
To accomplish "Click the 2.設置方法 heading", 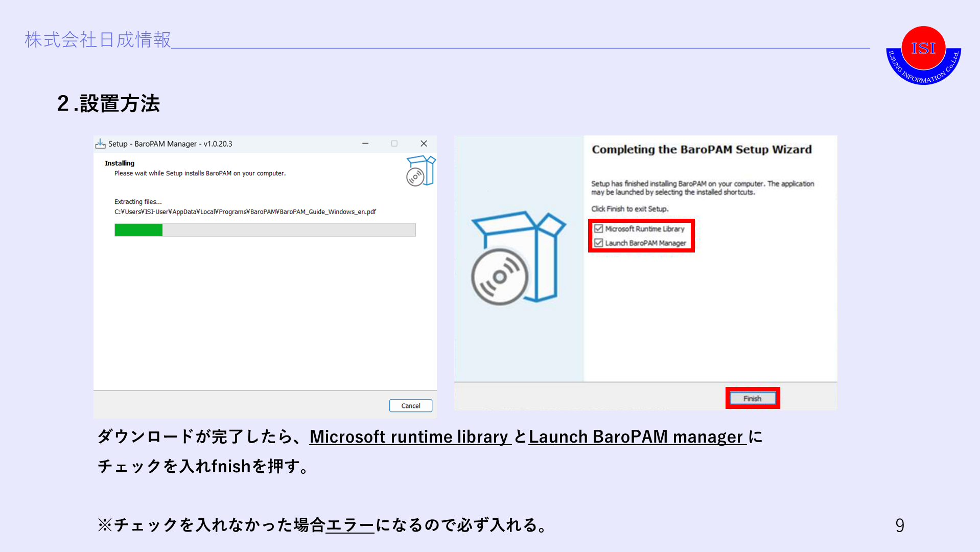I will pos(108,103).
